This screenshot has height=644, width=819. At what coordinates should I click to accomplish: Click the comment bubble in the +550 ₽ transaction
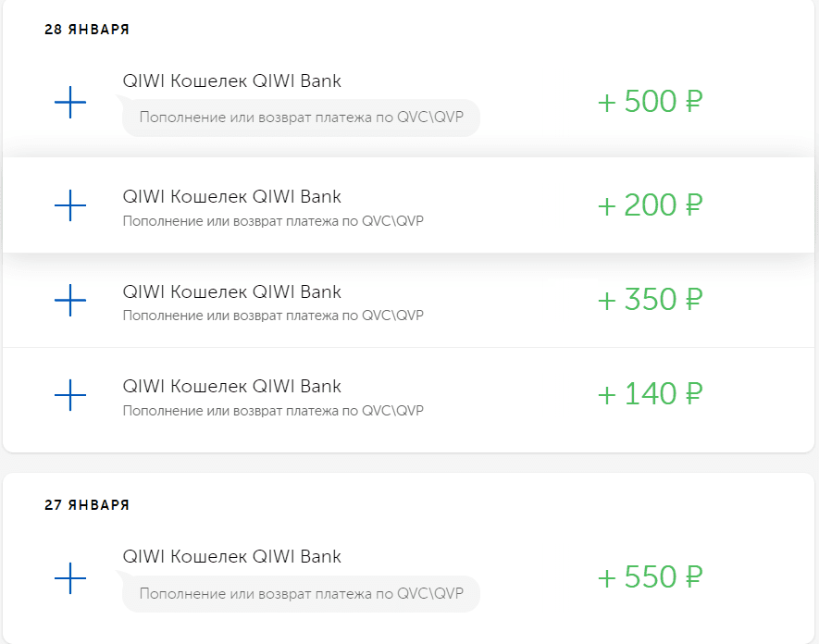click(x=301, y=594)
